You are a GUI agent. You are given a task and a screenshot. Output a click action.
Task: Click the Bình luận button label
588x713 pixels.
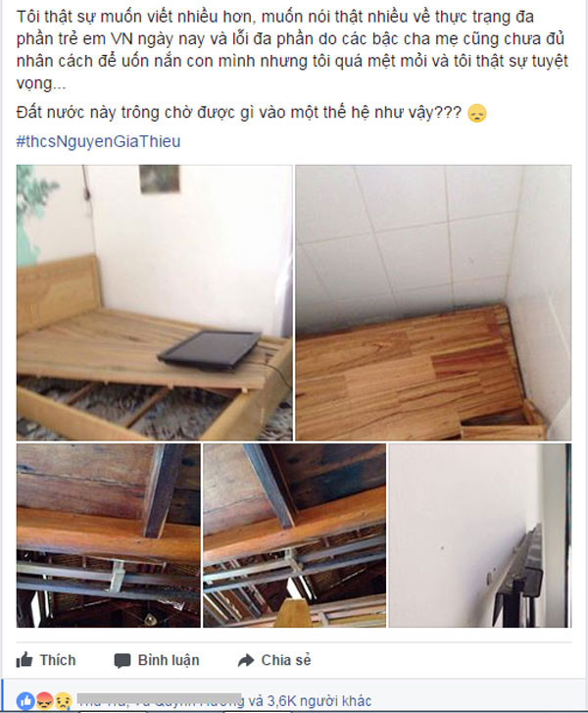[x=169, y=660]
